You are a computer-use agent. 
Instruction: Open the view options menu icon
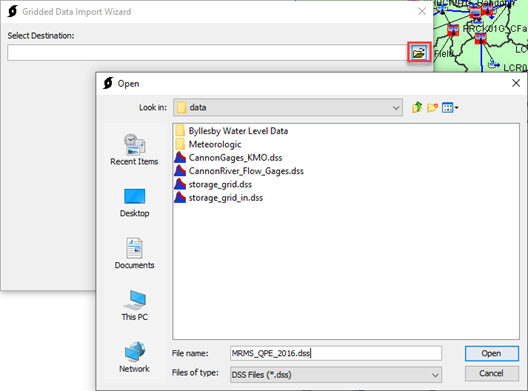click(x=450, y=107)
